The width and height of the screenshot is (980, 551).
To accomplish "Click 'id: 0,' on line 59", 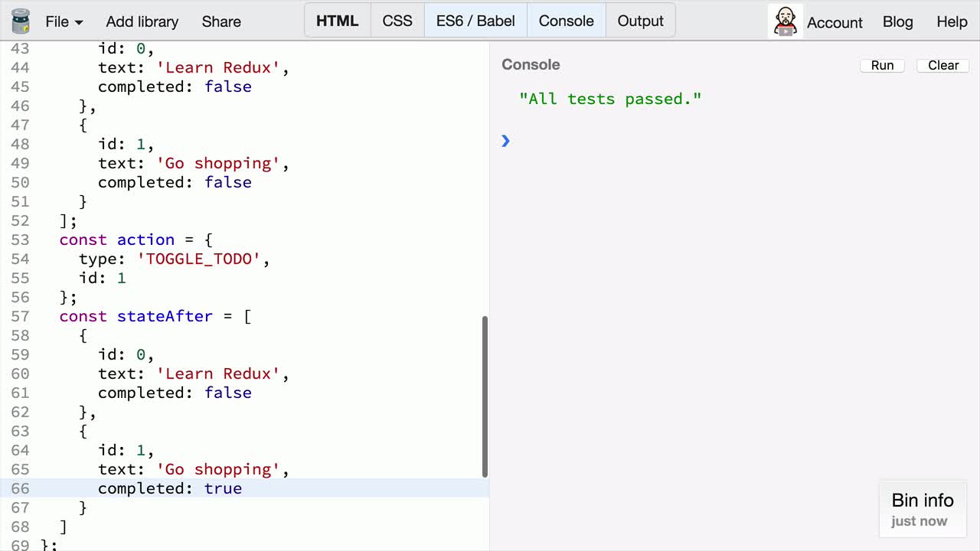I will [x=126, y=354].
